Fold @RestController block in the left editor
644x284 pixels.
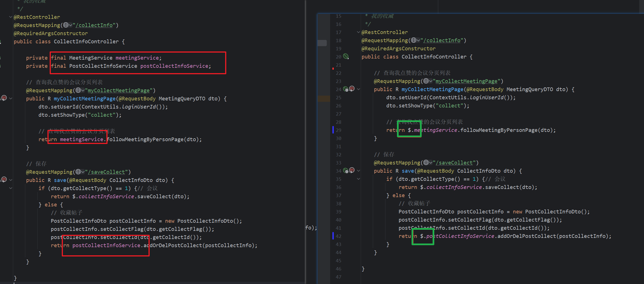click(x=11, y=17)
